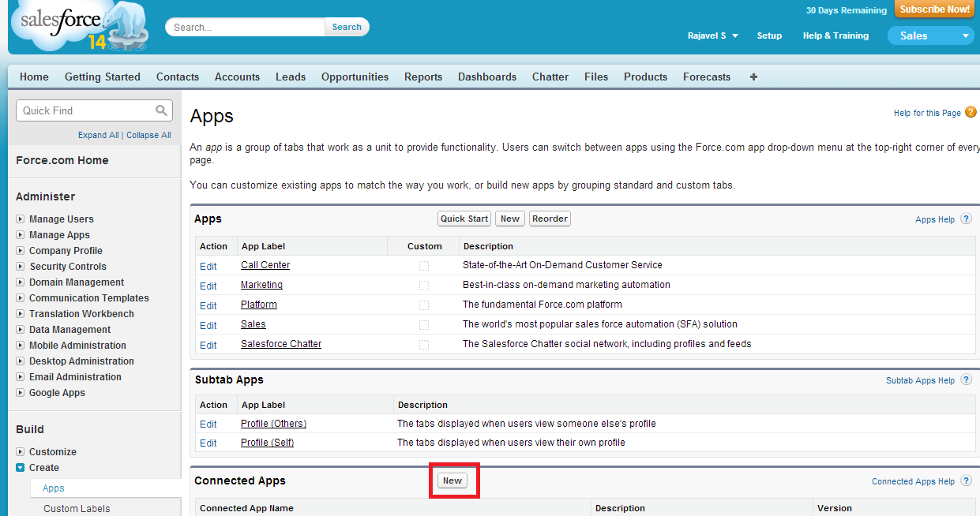Expand the Mobile Administration section
This screenshot has width=980, height=516.
click(21, 346)
